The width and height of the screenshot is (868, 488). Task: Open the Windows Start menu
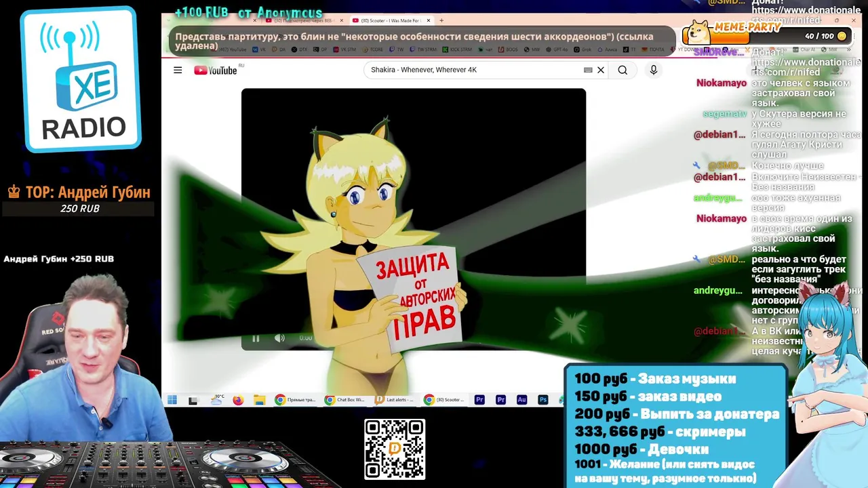(x=172, y=400)
